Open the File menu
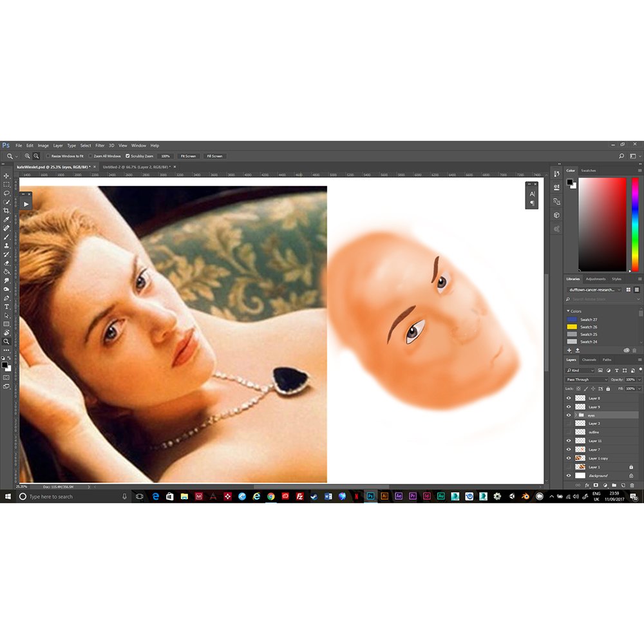644x644 pixels. pos(19,146)
